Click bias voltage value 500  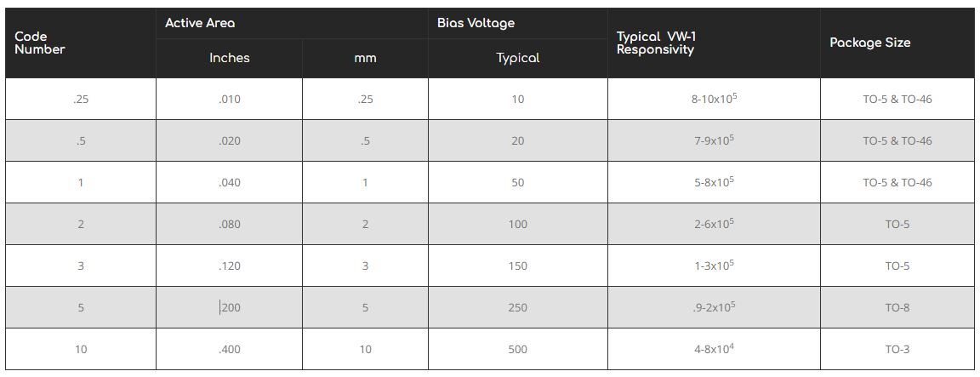[517, 349]
